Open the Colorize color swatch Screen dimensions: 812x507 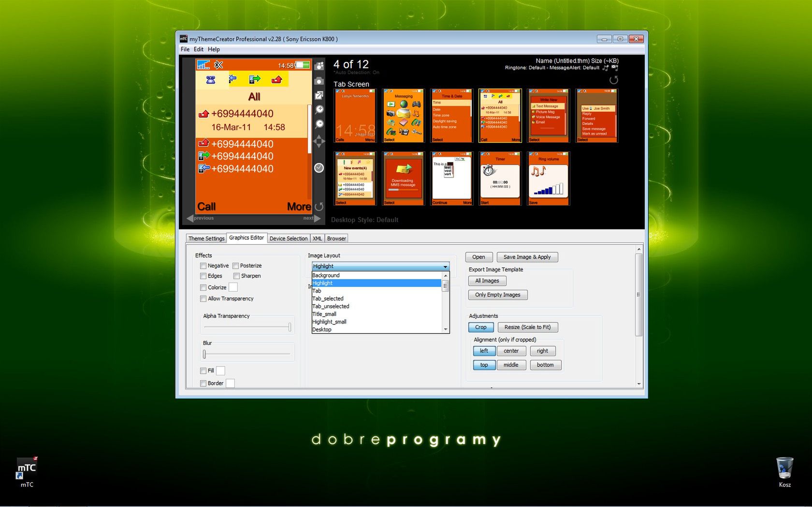pos(233,287)
